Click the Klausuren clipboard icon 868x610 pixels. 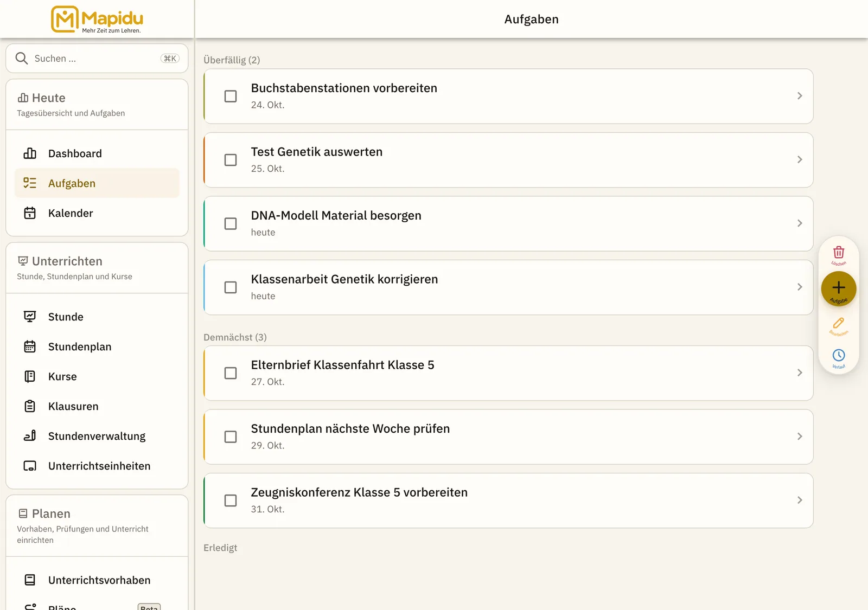click(x=30, y=406)
